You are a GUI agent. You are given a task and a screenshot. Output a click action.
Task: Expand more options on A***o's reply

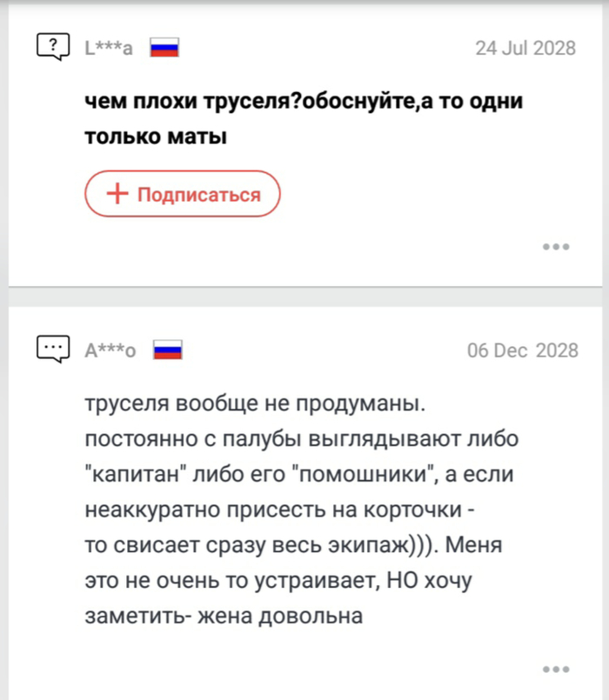point(556,670)
